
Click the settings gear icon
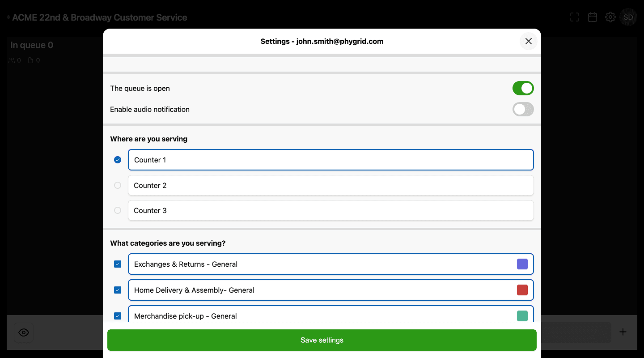click(610, 17)
